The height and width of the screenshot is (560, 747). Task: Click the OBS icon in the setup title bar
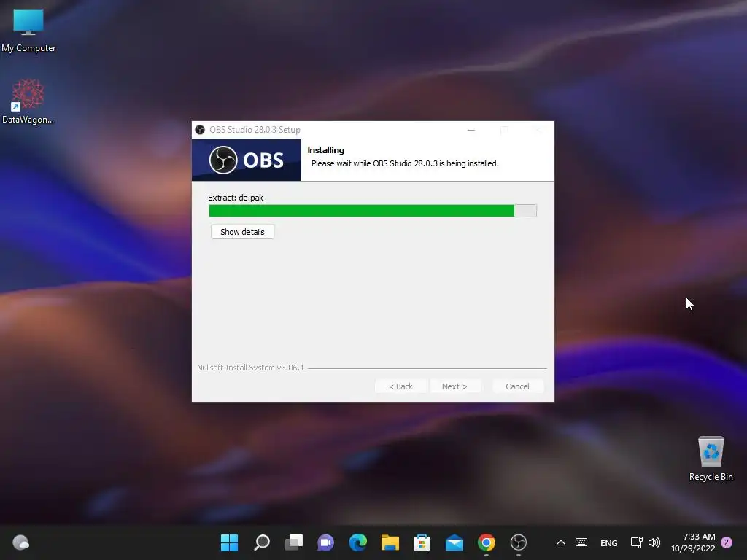(200, 130)
